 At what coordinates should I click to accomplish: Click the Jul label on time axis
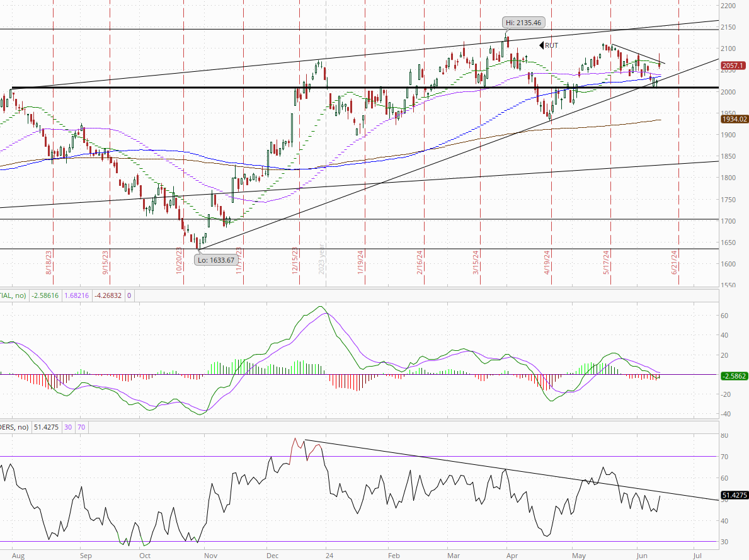697,556
